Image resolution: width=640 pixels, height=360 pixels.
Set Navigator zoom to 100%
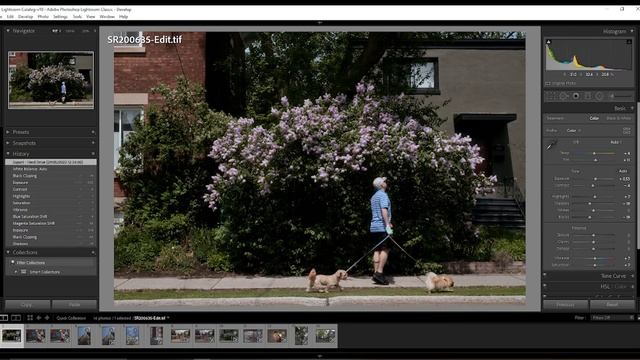tap(70, 31)
